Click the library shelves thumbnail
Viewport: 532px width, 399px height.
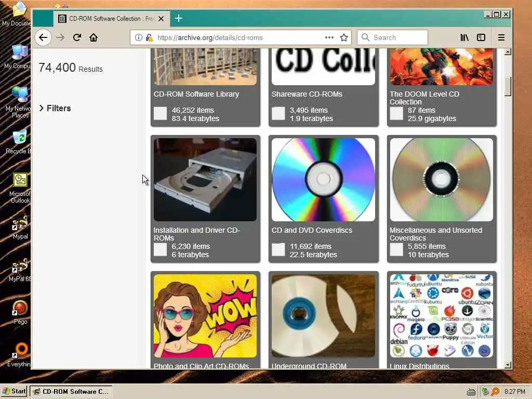tap(205, 66)
